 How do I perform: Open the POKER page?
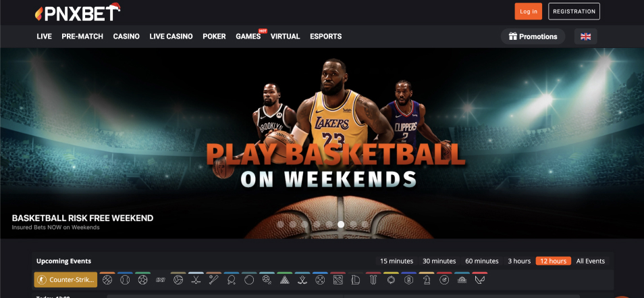214,36
